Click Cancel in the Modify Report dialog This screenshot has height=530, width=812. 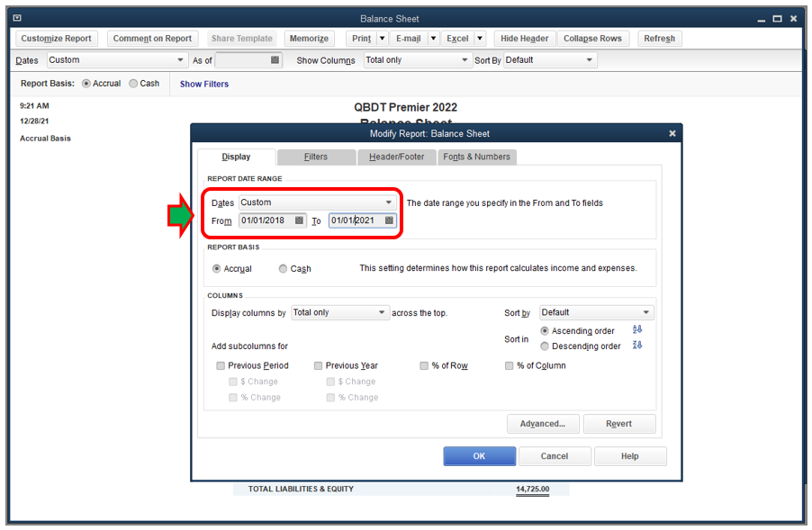pyautogui.click(x=555, y=456)
